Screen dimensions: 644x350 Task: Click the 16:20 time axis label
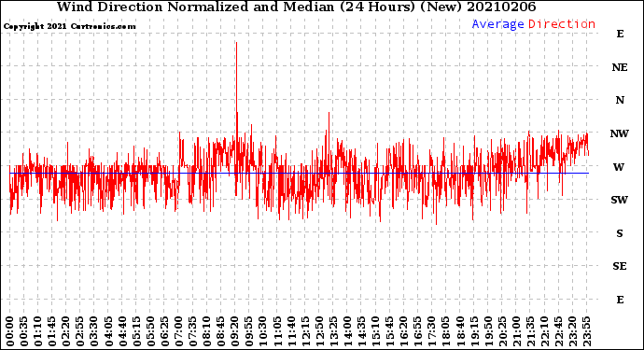(404, 331)
